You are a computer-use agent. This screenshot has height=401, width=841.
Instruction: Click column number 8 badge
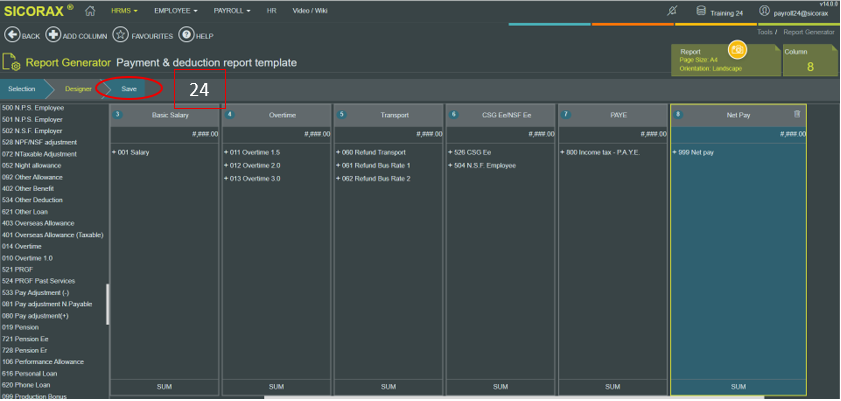678,115
